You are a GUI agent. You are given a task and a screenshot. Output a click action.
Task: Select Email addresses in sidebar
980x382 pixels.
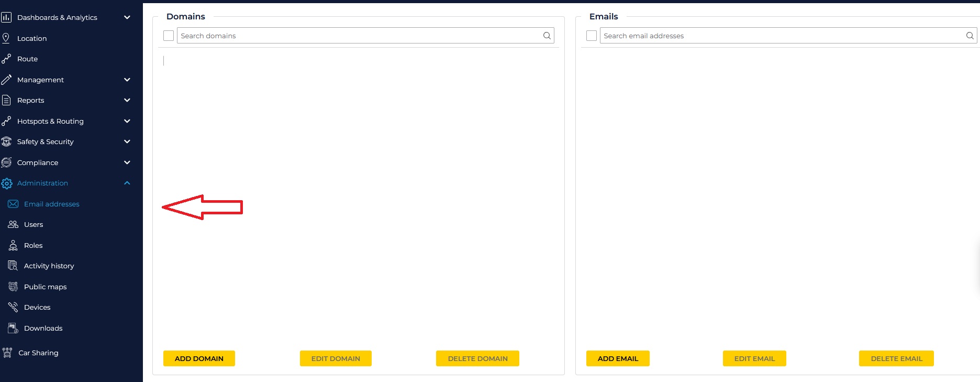(51, 204)
